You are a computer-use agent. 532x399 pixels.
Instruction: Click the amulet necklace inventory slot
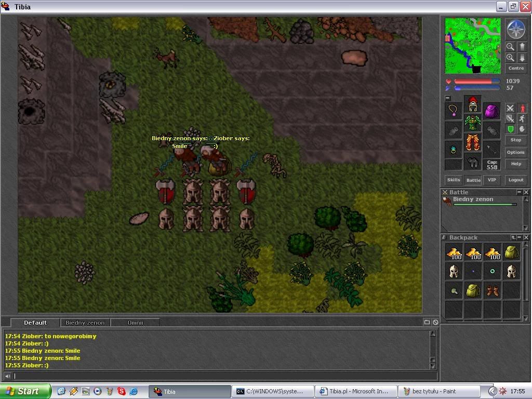(x=453, y=111)
